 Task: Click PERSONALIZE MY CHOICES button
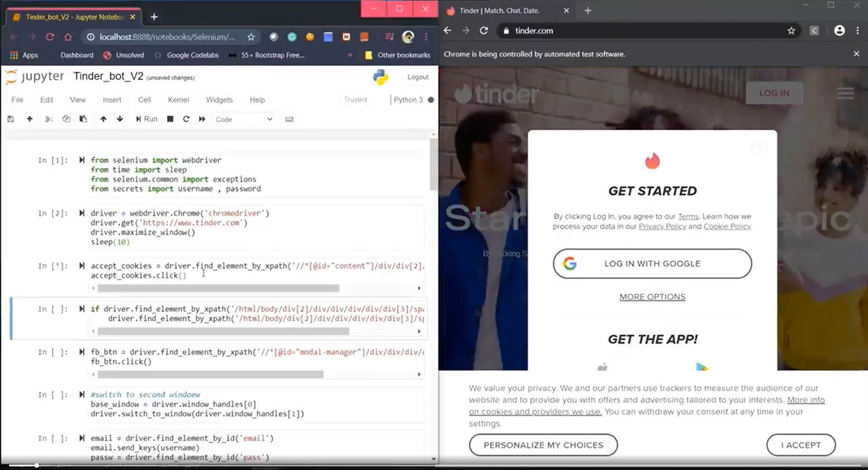pos(543,445)
